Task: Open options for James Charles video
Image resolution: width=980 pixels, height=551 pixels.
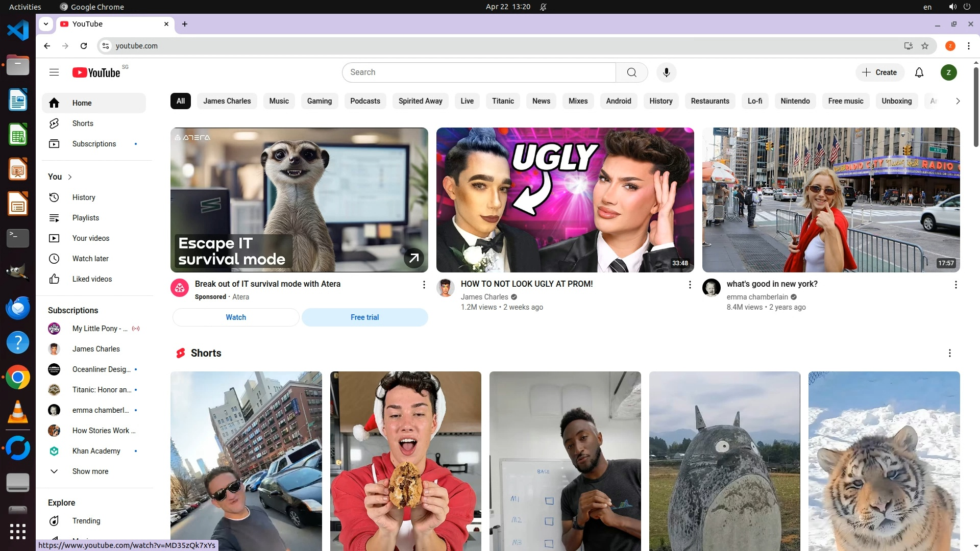Action: tap(690, 285)
